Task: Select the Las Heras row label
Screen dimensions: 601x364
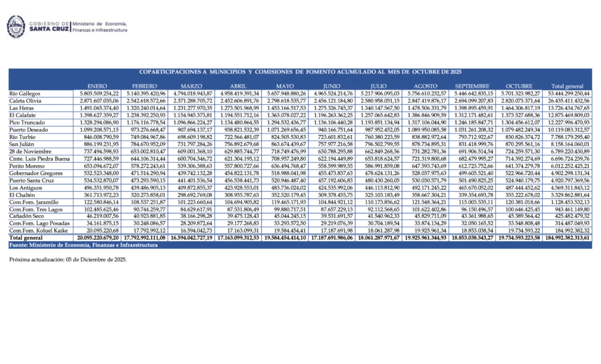Action: point(23,108)
